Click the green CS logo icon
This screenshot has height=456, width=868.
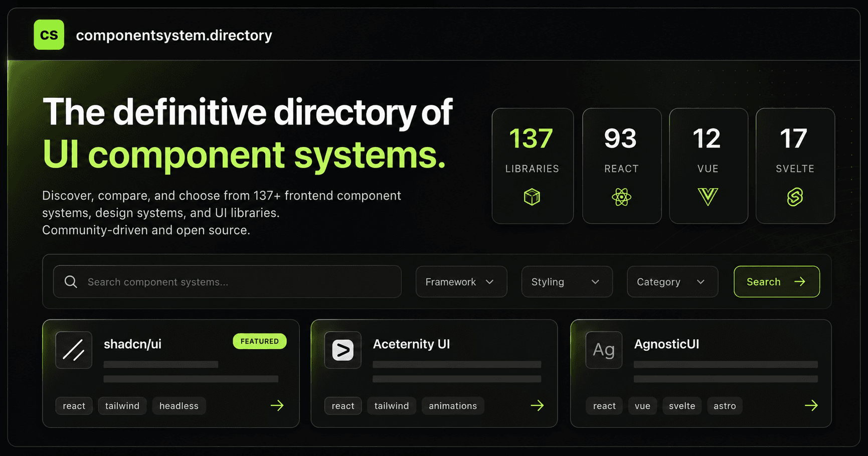[x=49, y=35]
